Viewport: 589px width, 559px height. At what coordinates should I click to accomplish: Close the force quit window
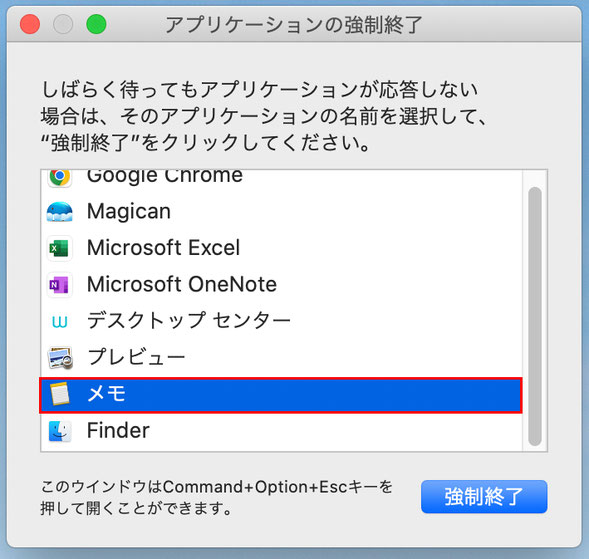[30, 24]
